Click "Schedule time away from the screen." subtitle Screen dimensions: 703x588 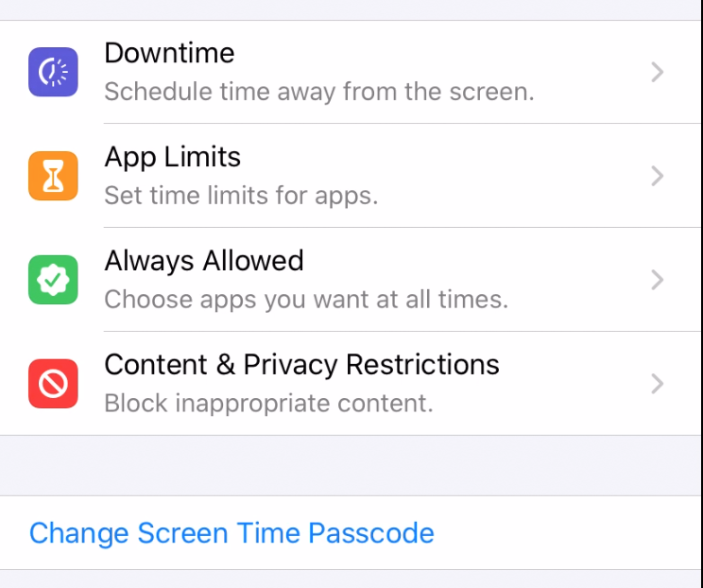click(319, 92)
